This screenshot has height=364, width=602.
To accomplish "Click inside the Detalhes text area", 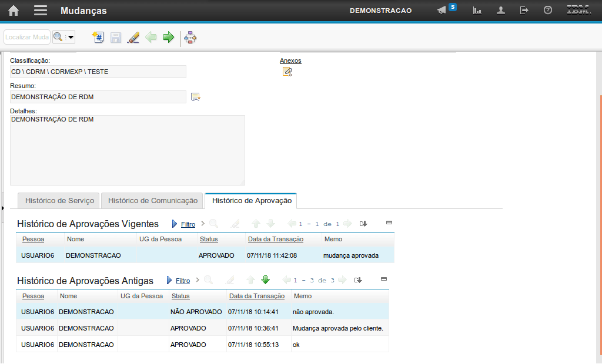I will click(128, 150).
